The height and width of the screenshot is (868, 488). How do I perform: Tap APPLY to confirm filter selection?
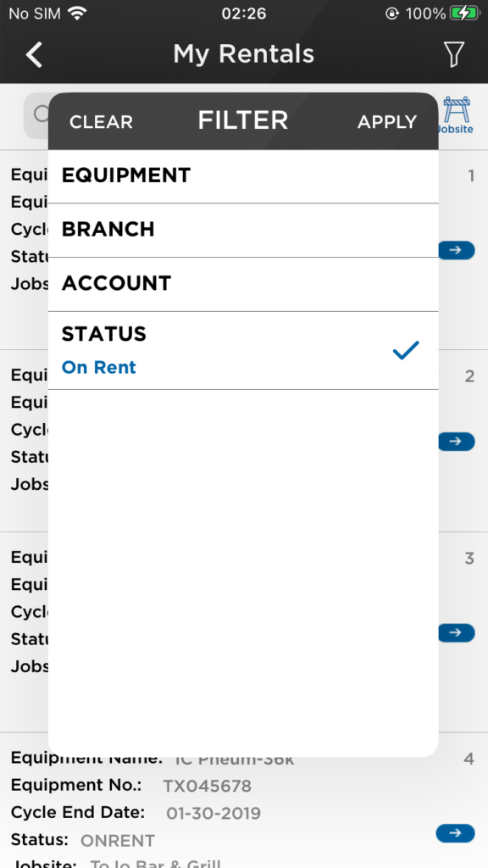[386, 121]
